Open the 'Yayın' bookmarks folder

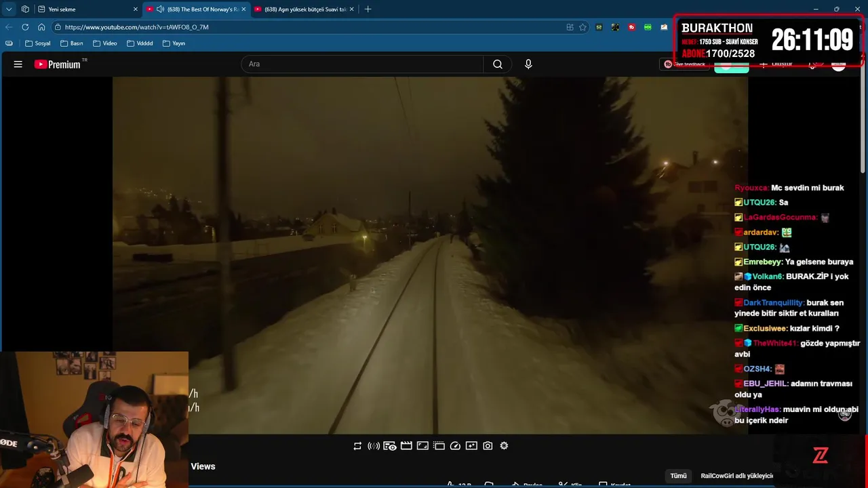pos(174,43)
